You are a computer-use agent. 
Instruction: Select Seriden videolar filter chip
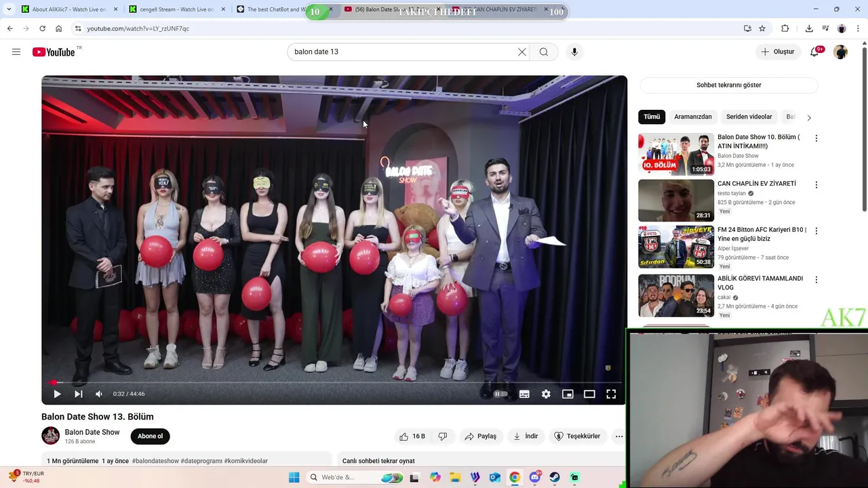[x=749, y=117]
